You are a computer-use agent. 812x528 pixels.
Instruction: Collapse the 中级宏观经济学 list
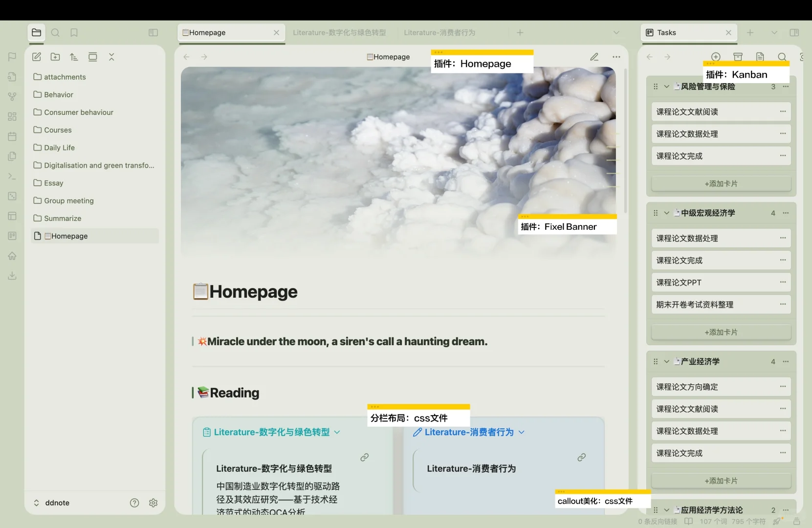pyautogui.click(x=666, y=213)
